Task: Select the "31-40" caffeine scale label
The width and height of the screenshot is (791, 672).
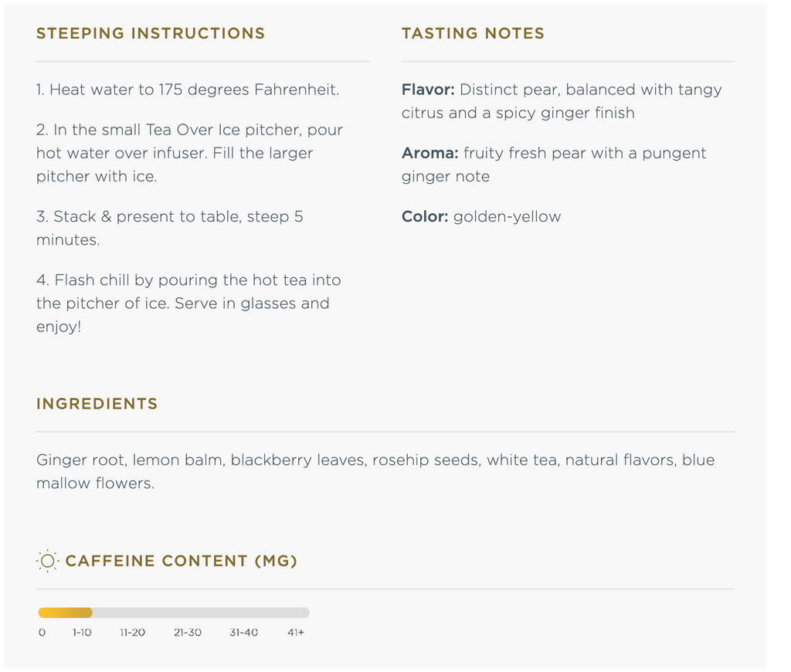Action: 244,633
